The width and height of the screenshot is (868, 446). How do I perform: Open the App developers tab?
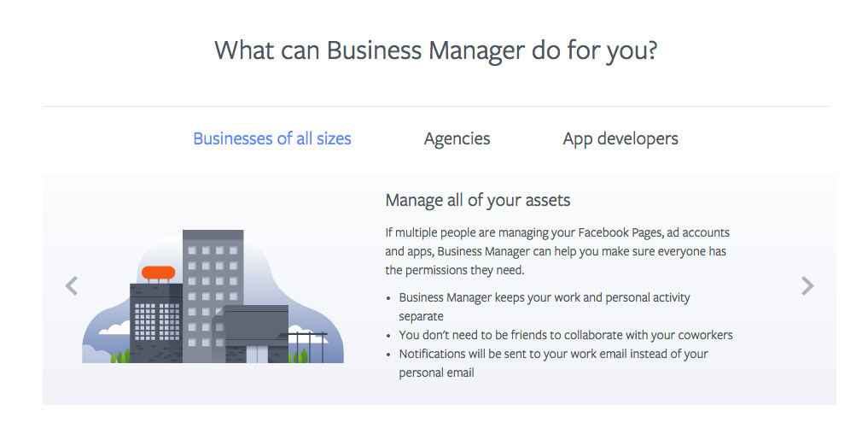[620, 138]
